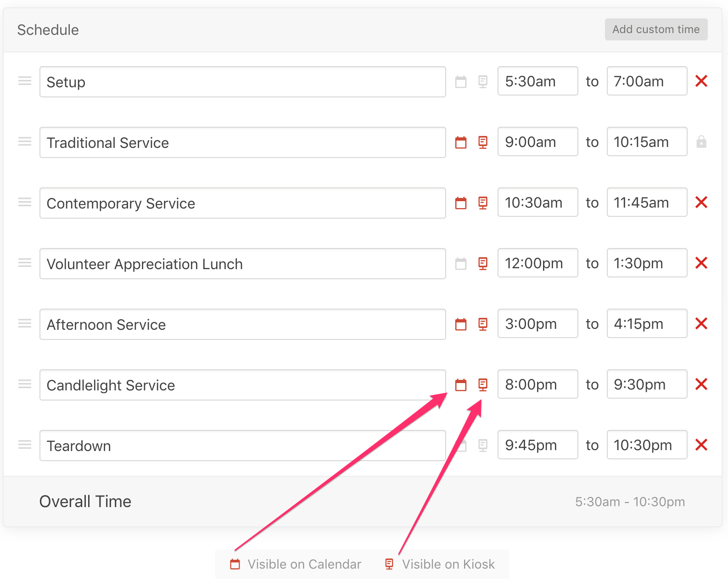Click the lock icon on Traditional Service
Screen dimensions: 728x587
coord(701,142)
